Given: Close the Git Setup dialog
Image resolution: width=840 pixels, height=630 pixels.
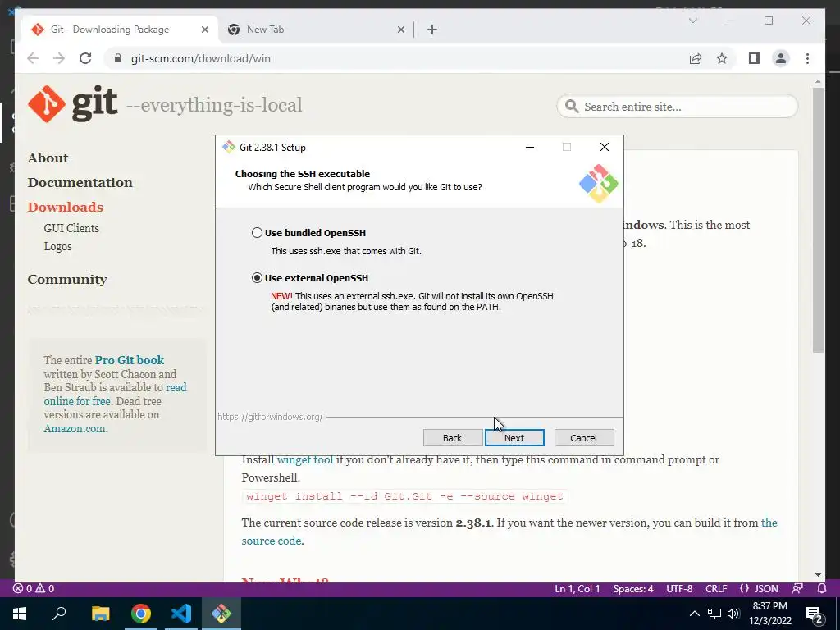Looking at the screenshot, I should tap(605, 147).
